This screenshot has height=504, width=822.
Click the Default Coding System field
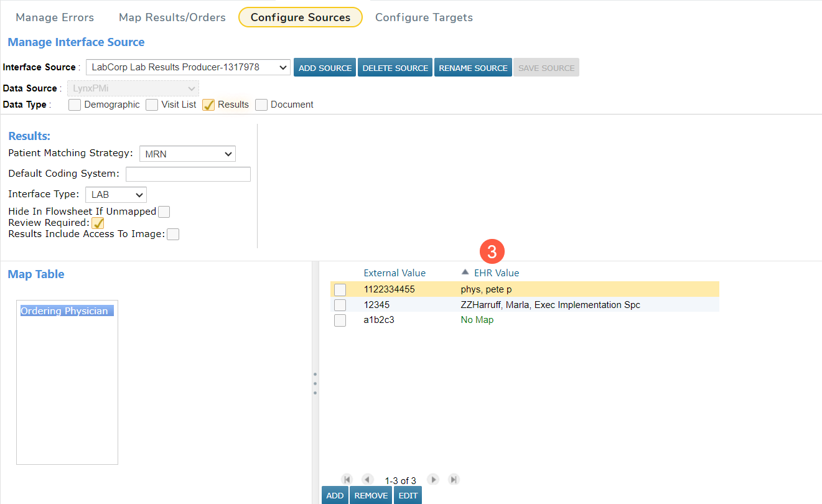tap(188, 174)
